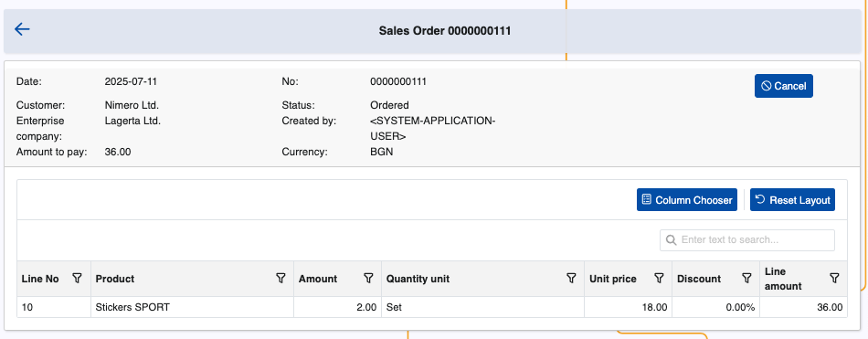Select the amount cell '2.00'

(x=338, y=307)
